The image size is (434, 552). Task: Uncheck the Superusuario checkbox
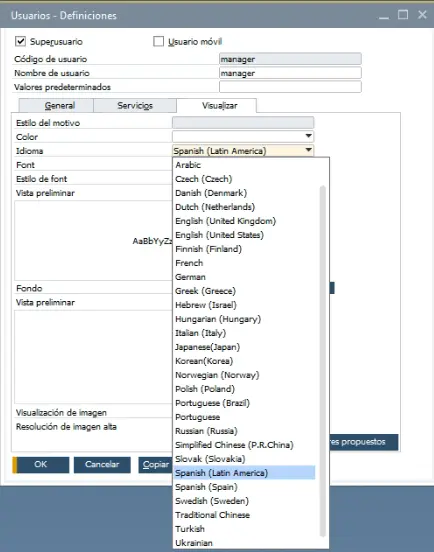click(x=20, y=41)
